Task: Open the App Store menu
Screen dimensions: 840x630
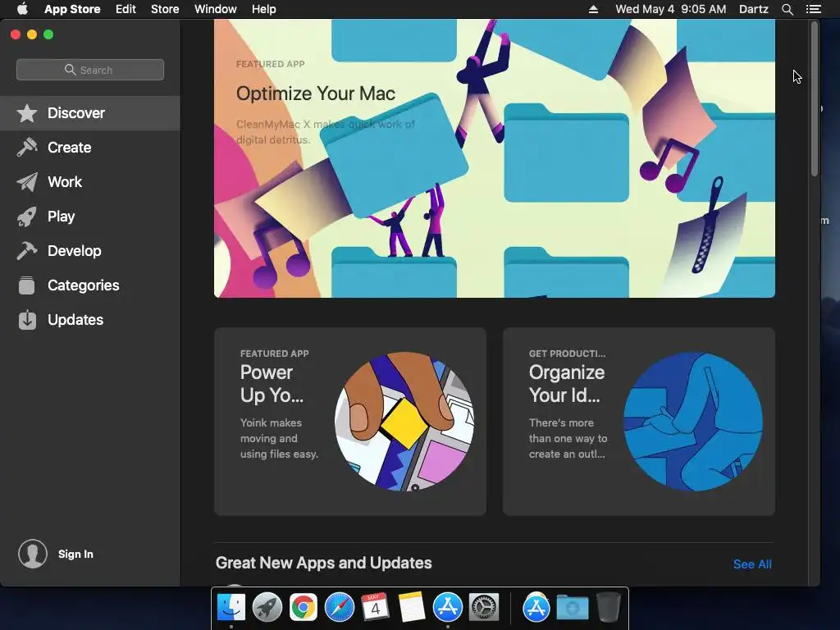Action: (x=72, y=9)
